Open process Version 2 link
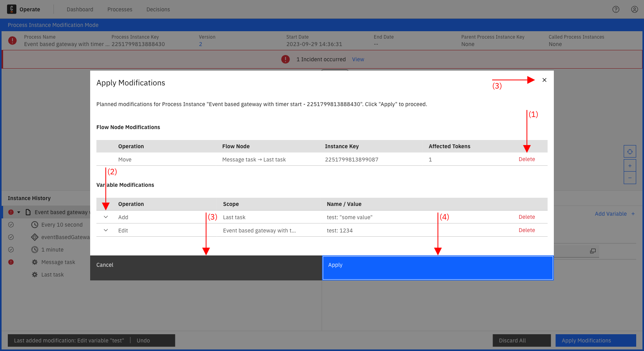This screenshot has width=644, height=351. point(200,44)
